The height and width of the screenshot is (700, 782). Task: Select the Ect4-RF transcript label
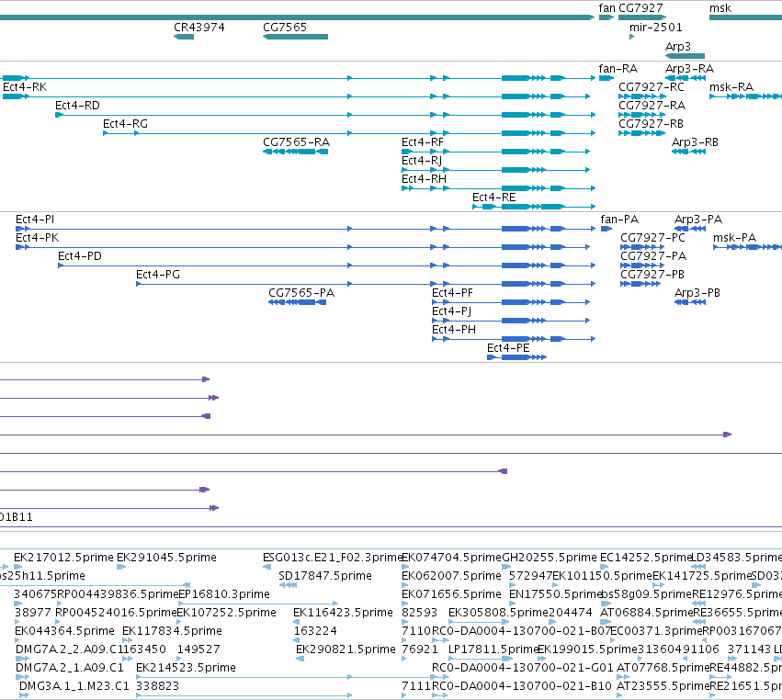423,142
